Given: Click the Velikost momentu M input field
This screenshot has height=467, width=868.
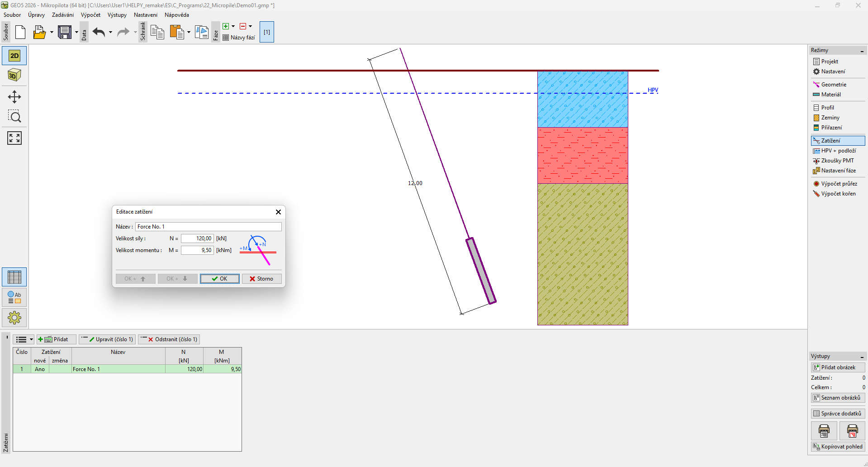Looking at the screenshot, I should pyautogui.click(x=197, y=250).
